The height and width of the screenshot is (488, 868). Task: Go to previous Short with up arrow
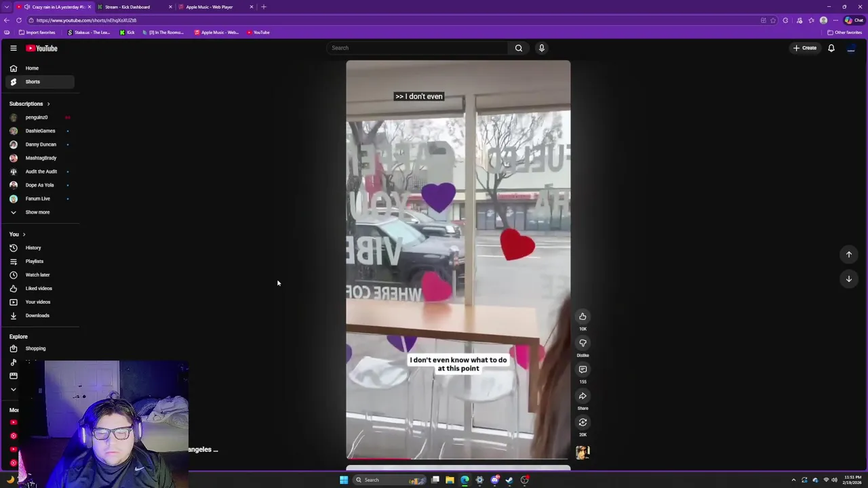point(848,254)
